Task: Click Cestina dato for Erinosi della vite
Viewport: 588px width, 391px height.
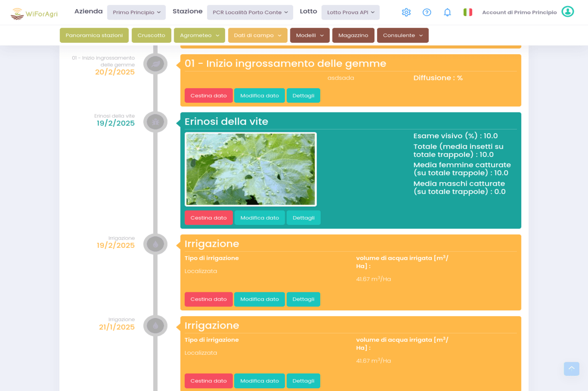Action: [x=209, y=218]
